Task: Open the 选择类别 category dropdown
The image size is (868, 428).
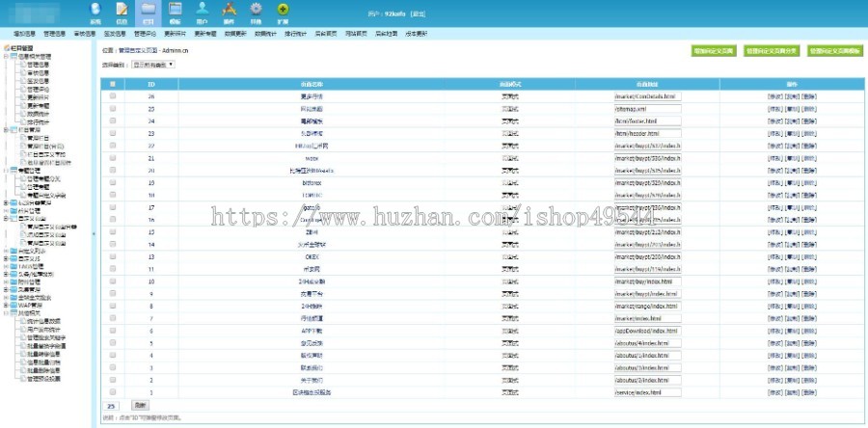Action: pos(153,65)
